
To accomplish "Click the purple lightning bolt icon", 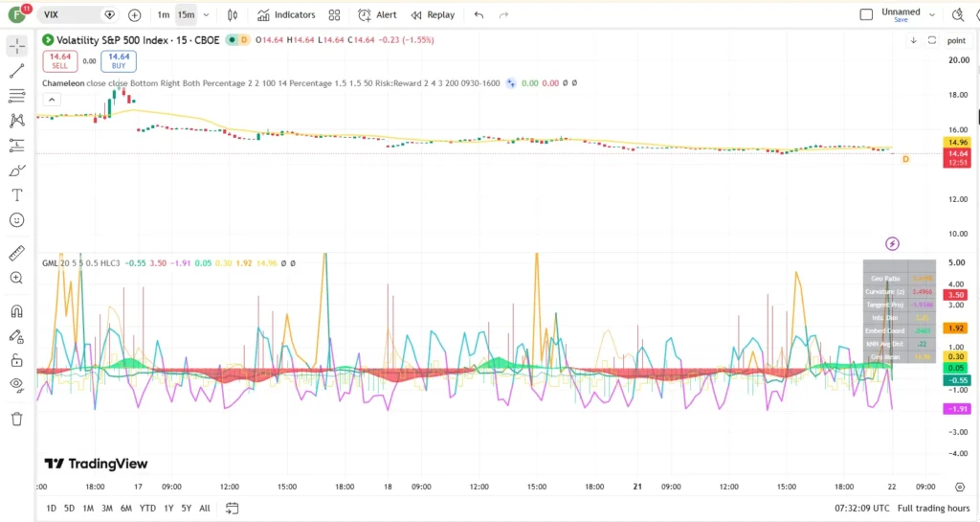I will 893,244.
